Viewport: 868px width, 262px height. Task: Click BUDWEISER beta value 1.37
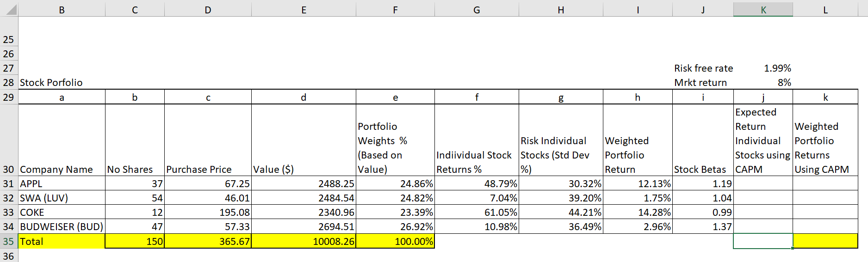point(703,226)
